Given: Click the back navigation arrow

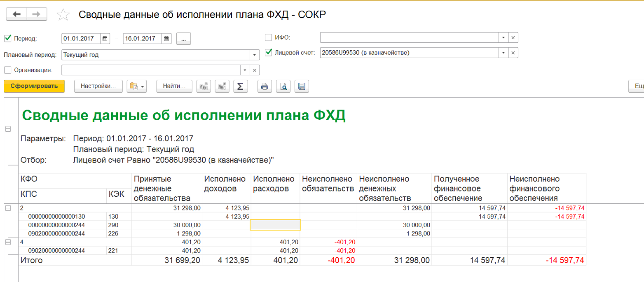Looking at the screenshot, I should coord(16,14).
